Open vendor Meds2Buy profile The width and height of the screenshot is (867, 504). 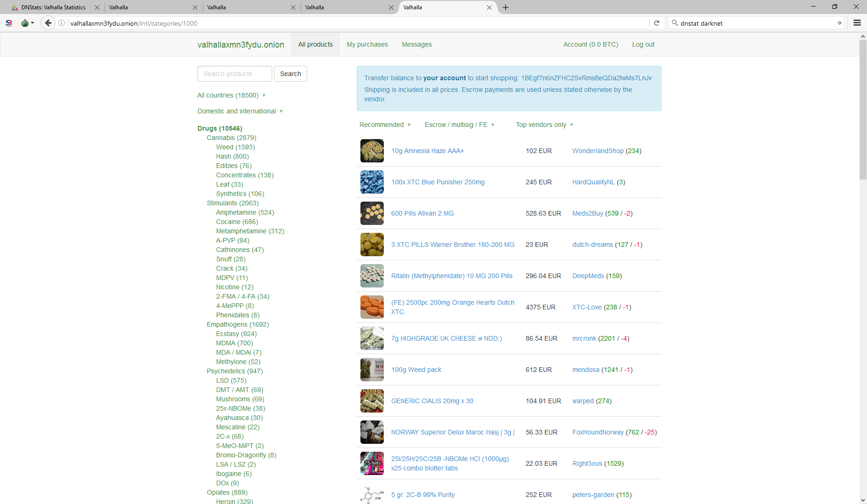[588, 213]
